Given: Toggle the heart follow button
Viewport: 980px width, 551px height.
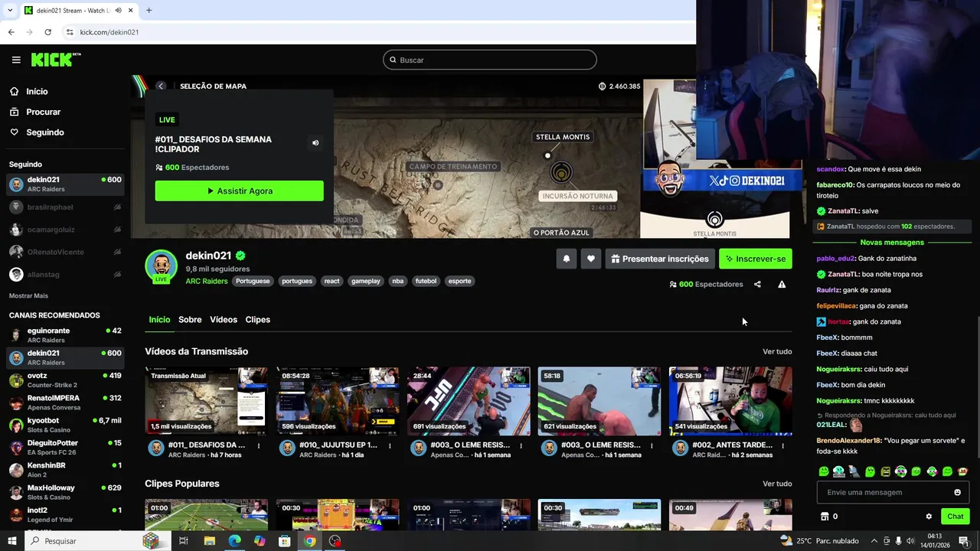Looking at the screenshot, I should tap(591, 259).
